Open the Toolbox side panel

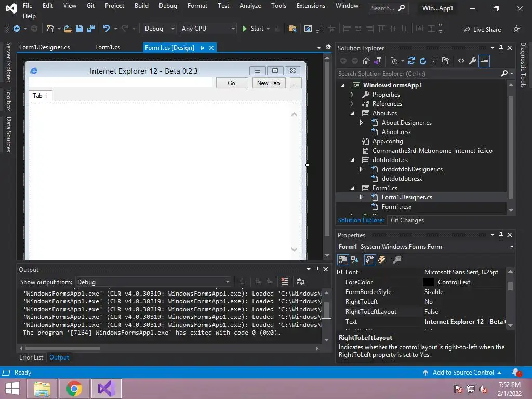pos(9,99)
